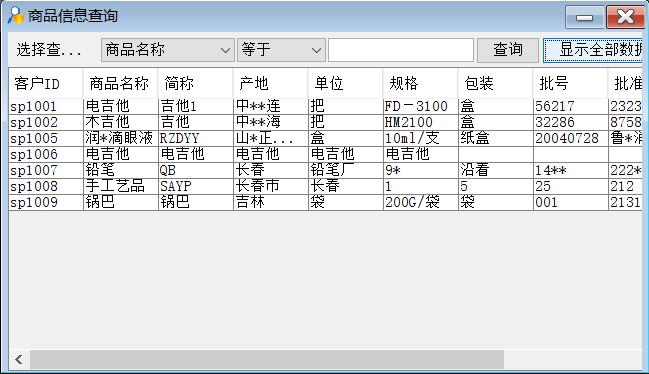Click the 长春市 origin cell
This screenshot has width=649, height=374.
click(271, 186)
